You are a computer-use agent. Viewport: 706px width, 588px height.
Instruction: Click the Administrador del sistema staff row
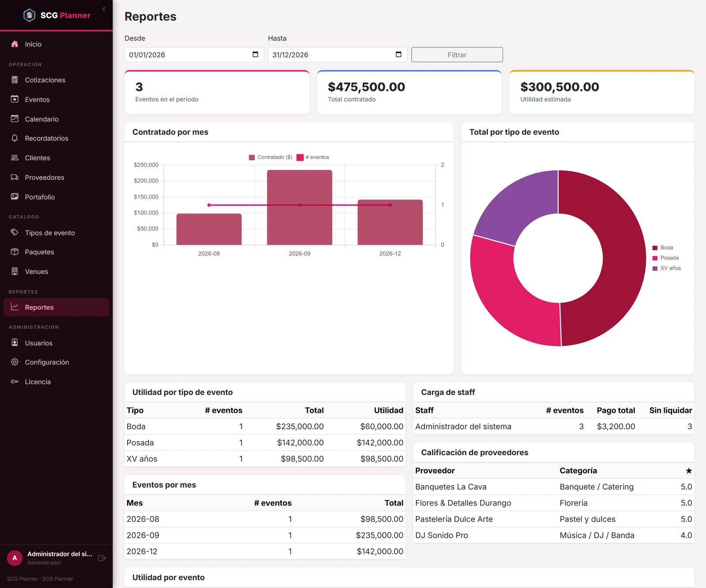(x=553, y=427)
